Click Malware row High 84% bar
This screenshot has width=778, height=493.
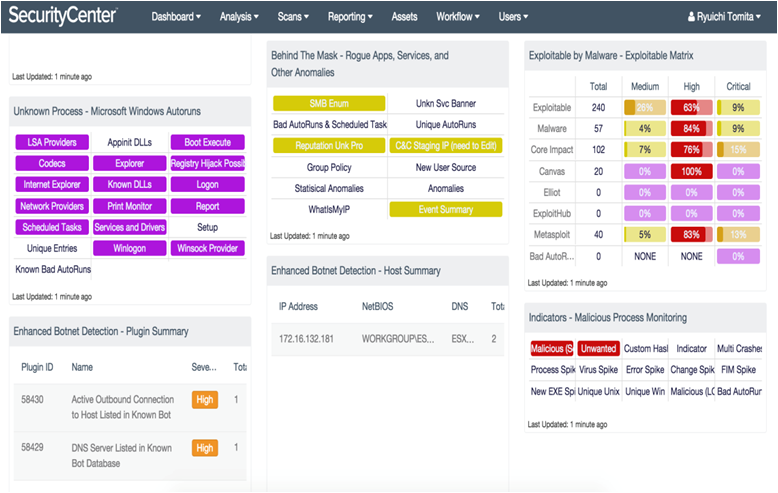point(691,128)
